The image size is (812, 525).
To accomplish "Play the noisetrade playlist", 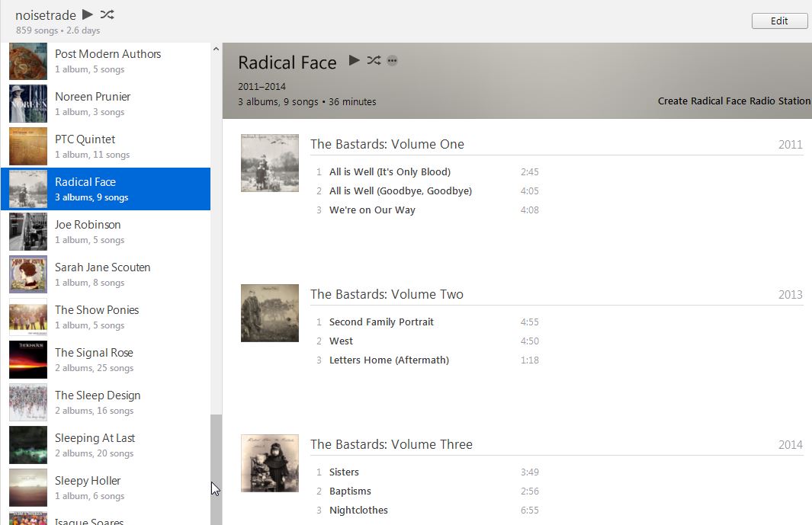I will coord(88,14).
